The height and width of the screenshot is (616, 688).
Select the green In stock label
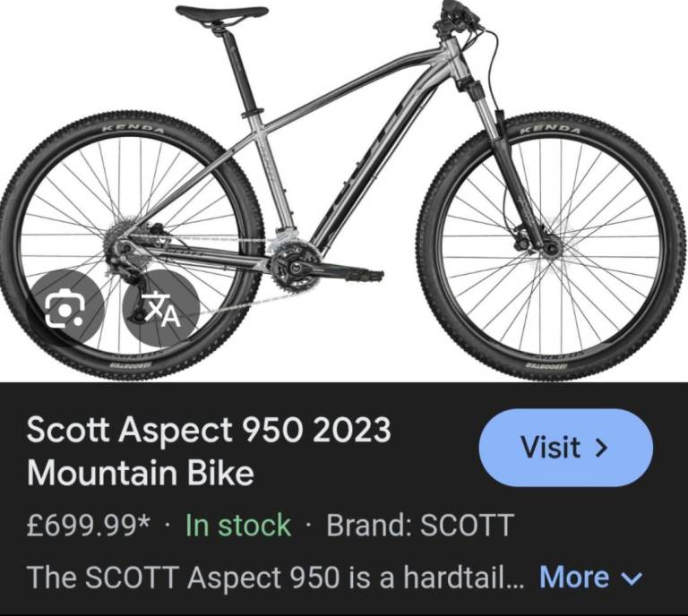(x=238, y=525)
